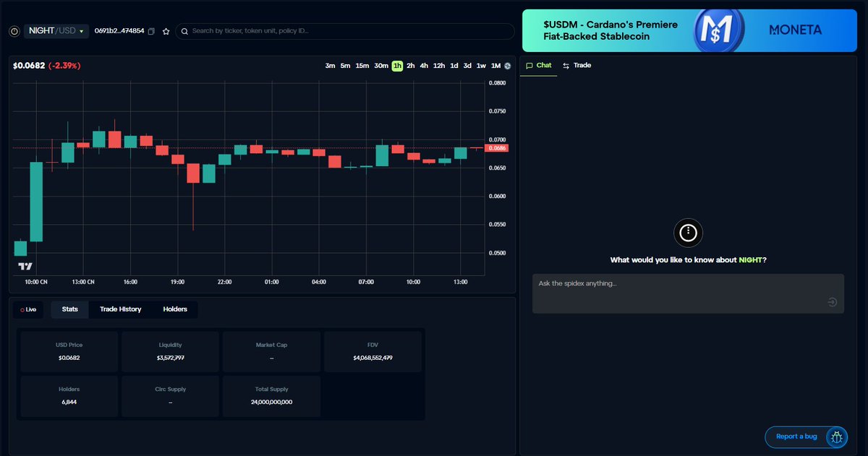Viewport: 868px width, 456px height.
Task: Click the Trade swap arrows icon
Action: coord(566,65)
